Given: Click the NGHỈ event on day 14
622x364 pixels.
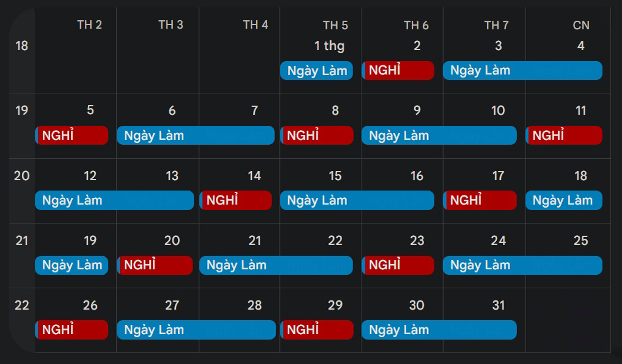Looking at the screenshot, I should point(235,200).
